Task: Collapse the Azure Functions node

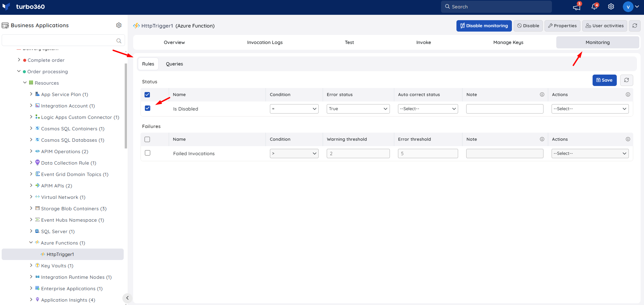Action: (31, 243)
